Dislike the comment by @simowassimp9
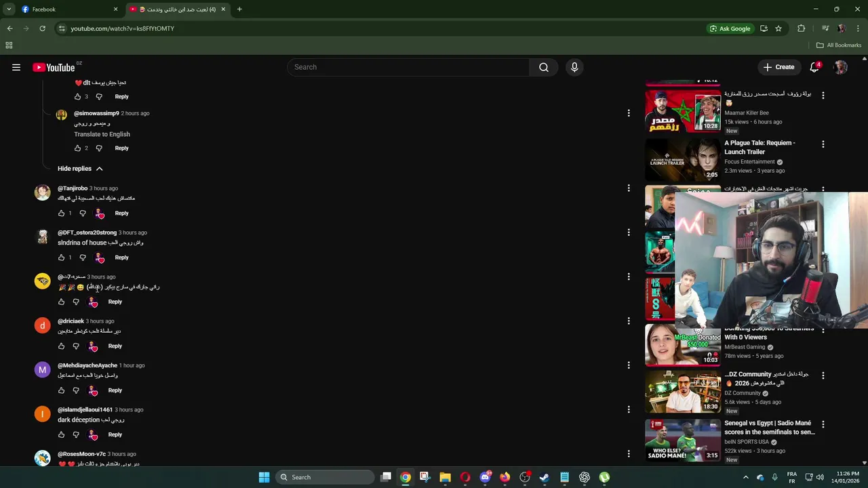 pos(99,148)
